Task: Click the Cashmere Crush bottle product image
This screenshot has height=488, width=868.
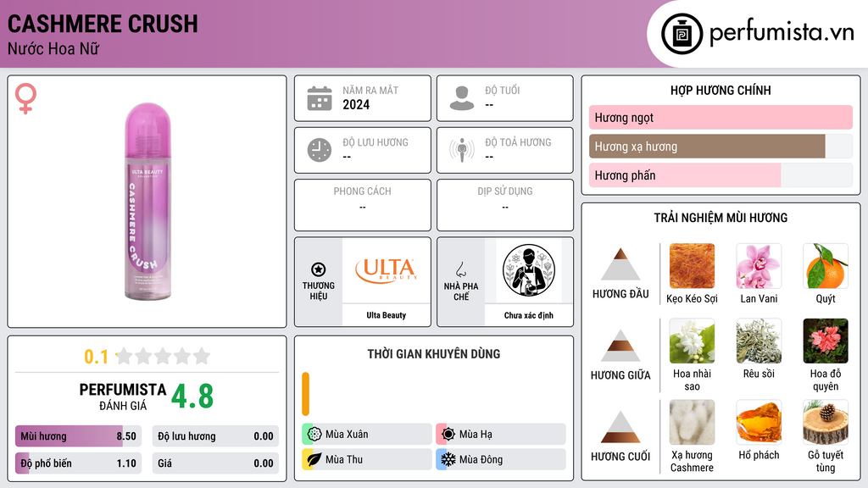Action: pyautogui.click(x=147, y=202)
